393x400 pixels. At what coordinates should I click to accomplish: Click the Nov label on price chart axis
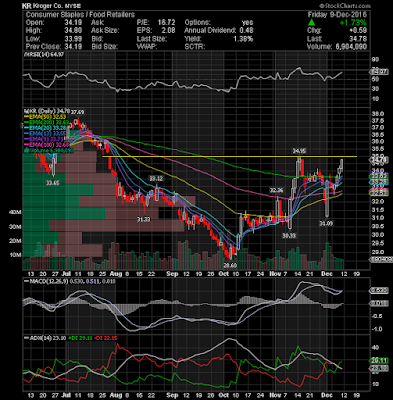click(274, 274)
